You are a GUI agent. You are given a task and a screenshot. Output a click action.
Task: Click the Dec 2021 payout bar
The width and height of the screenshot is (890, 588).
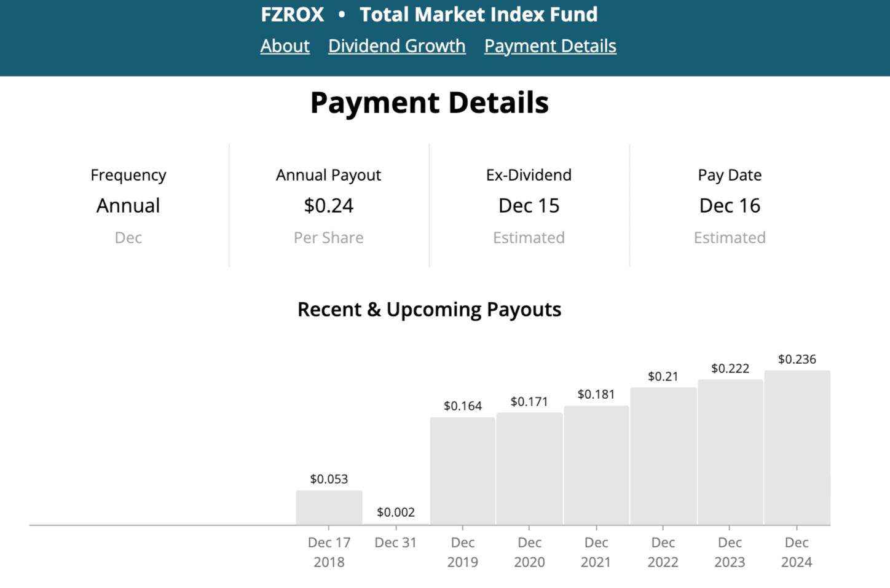click(x=596, y=465)
